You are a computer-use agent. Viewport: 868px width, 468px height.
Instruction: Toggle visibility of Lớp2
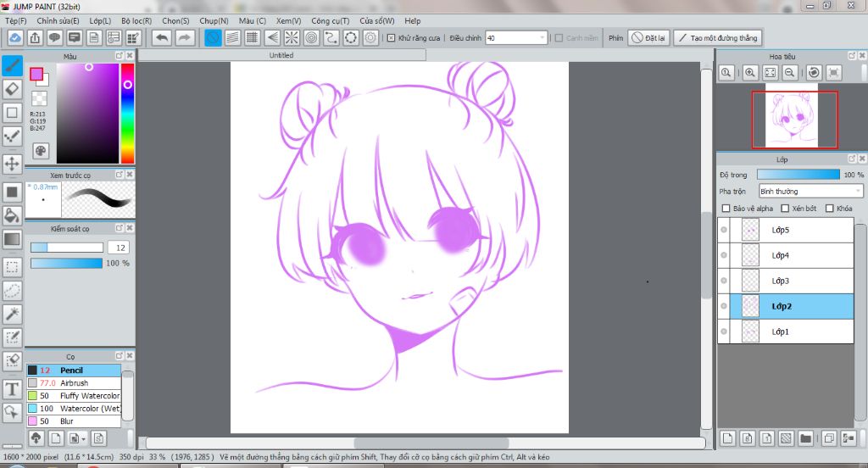tap(724, 306)
